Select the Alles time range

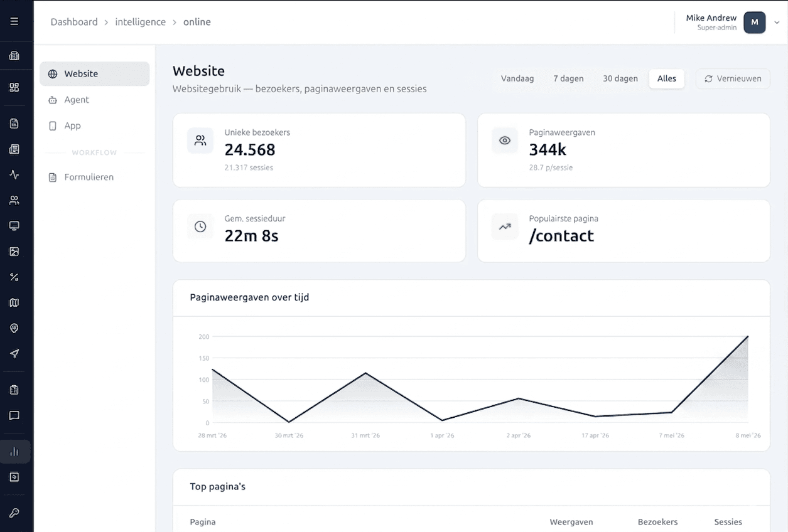(667, 78)
